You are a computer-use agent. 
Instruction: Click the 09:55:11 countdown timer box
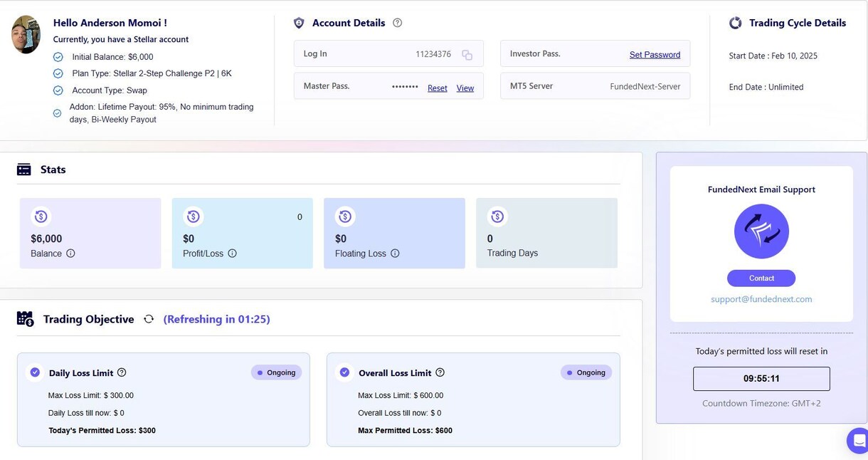761,379
